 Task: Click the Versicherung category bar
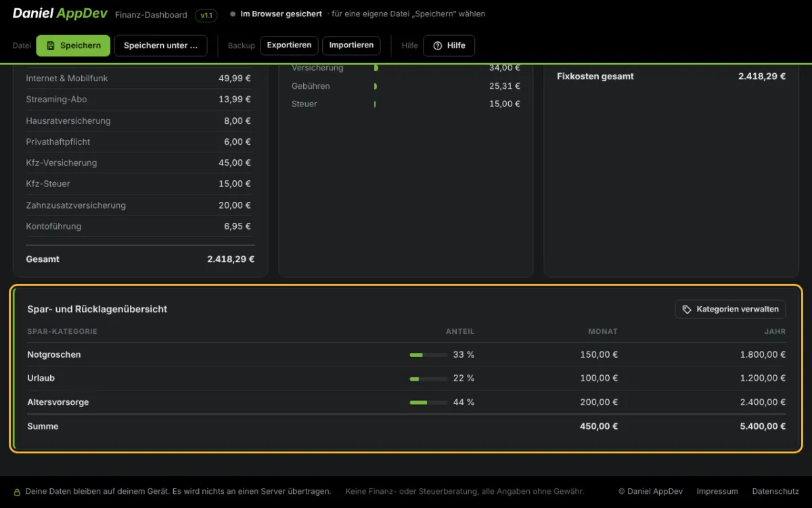(x=376, y=68)
